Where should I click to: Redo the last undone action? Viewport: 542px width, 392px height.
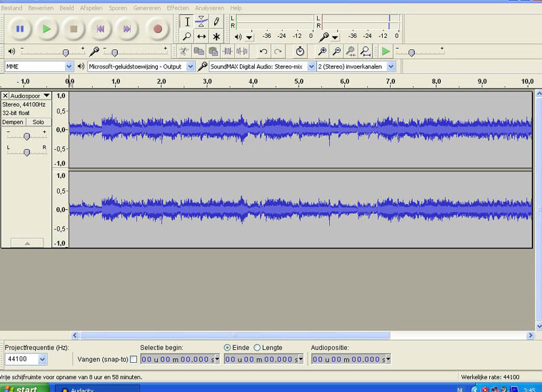(278, 51)
